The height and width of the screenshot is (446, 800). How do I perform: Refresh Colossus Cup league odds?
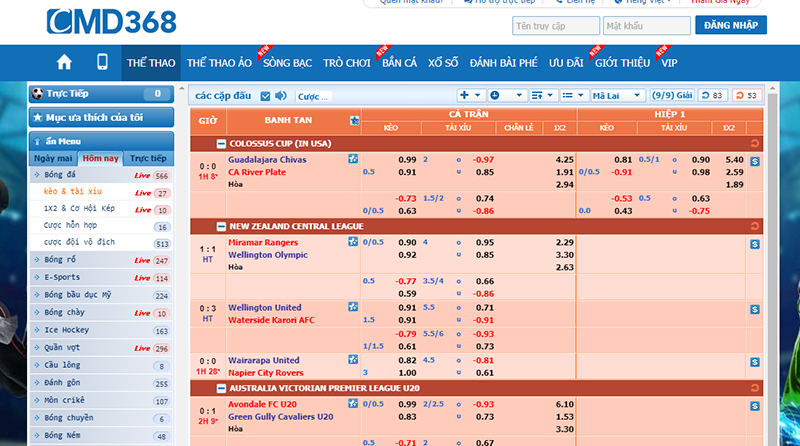(755, 143)
